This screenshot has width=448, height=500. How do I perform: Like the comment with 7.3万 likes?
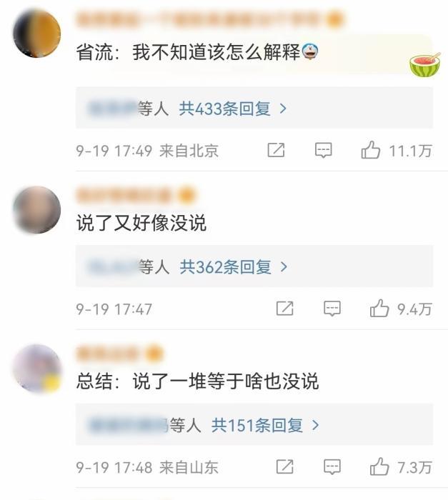click(379, 467)
